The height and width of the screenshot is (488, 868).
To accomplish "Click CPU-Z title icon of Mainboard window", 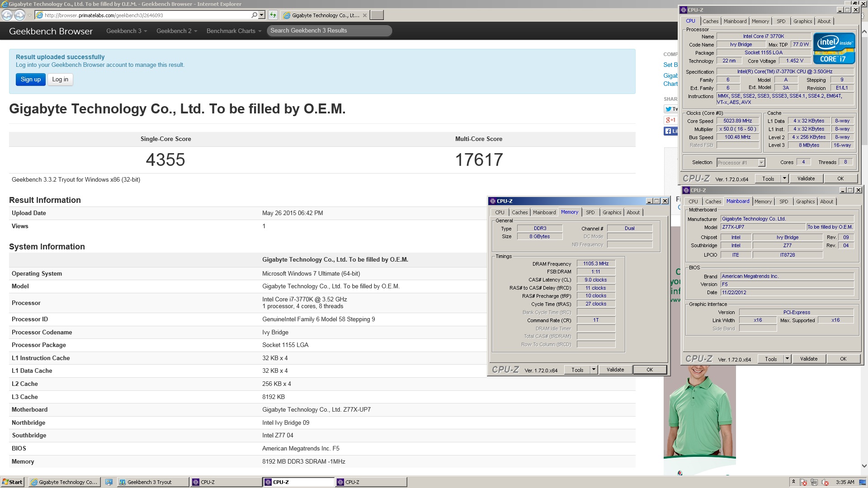I will click(686, 190).
